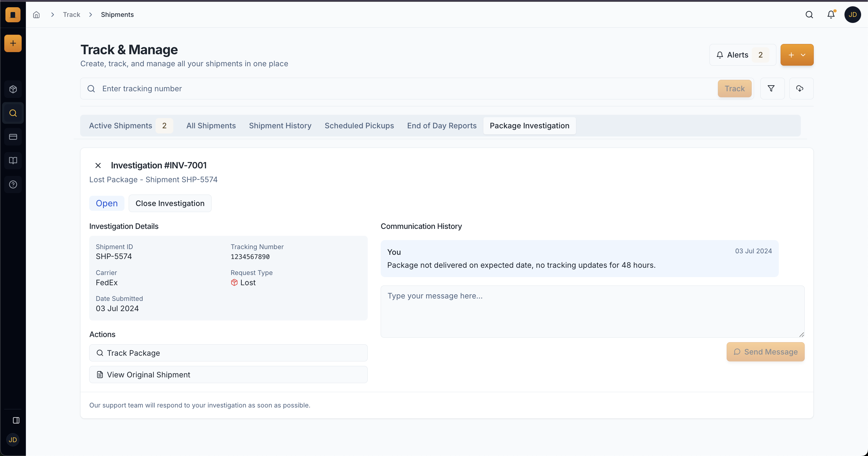Viewport: 868px width, 456px height.
Task: Click the cloud download export icon
Action: pyautogui.click(x=800, y=89)
